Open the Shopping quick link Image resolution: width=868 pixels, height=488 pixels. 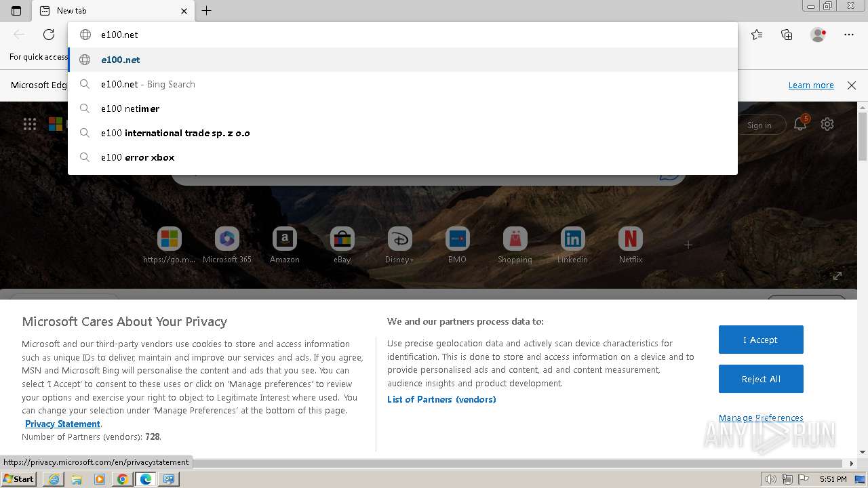(x=515, y=245)
